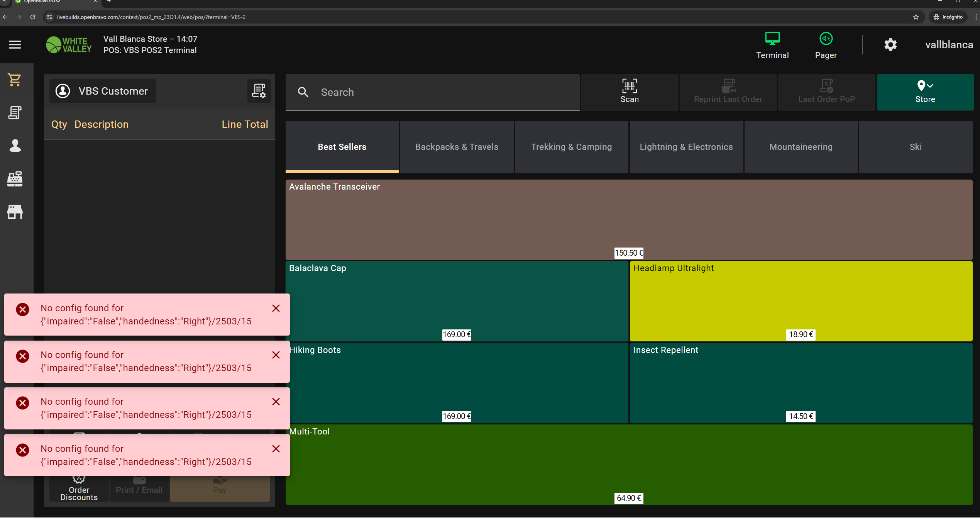Dismiss the first No config error notification
This screenshot has width=980, height=531.
click(x=276, y=308)
